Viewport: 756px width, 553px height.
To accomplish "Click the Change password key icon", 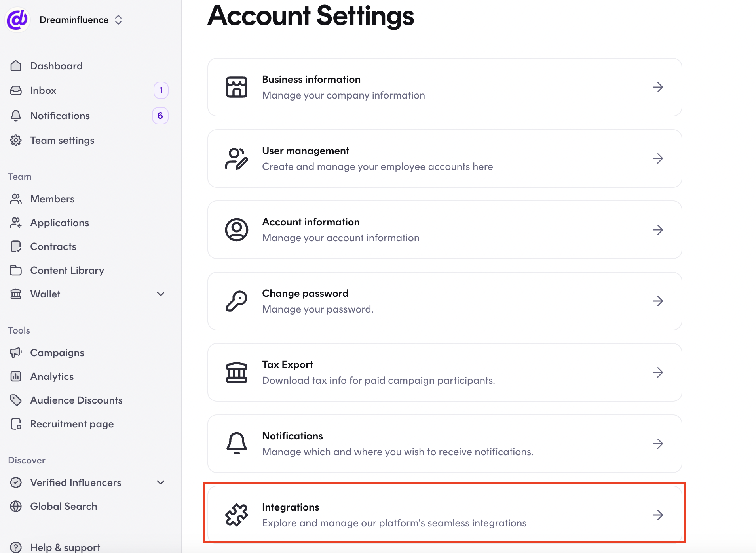I will (x=237, y=301).
